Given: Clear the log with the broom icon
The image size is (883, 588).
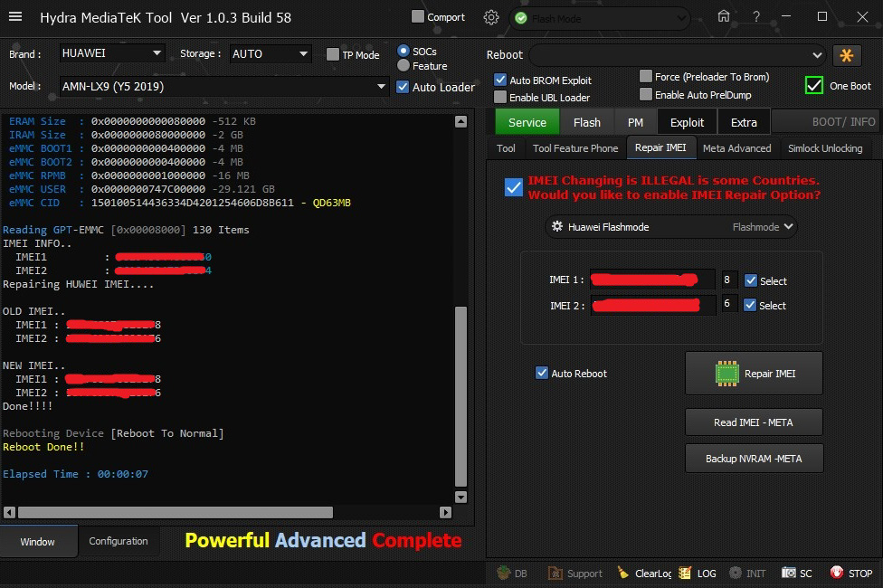Looking at the screenshot, I should (x=623, y=573).
